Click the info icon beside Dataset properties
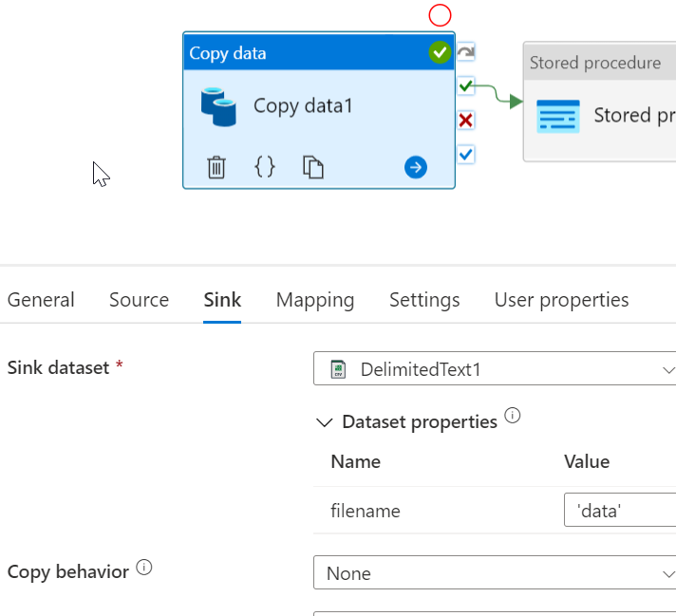The width and height of the screenshot is (676, 616). [513, 416]
